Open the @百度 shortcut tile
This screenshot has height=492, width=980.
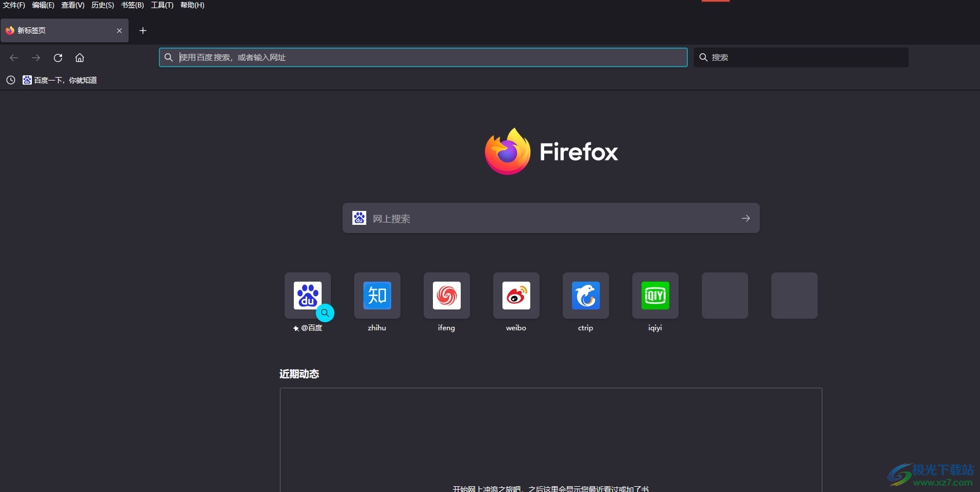308,296
